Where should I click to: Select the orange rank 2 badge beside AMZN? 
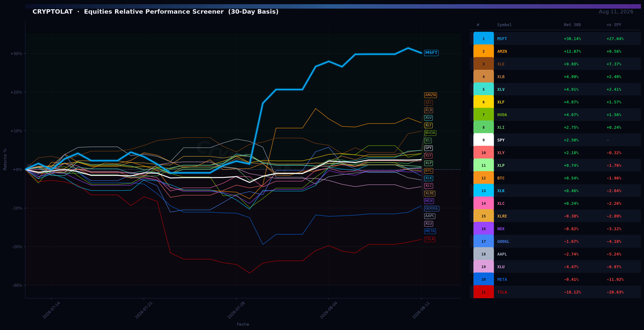(483, 51)
